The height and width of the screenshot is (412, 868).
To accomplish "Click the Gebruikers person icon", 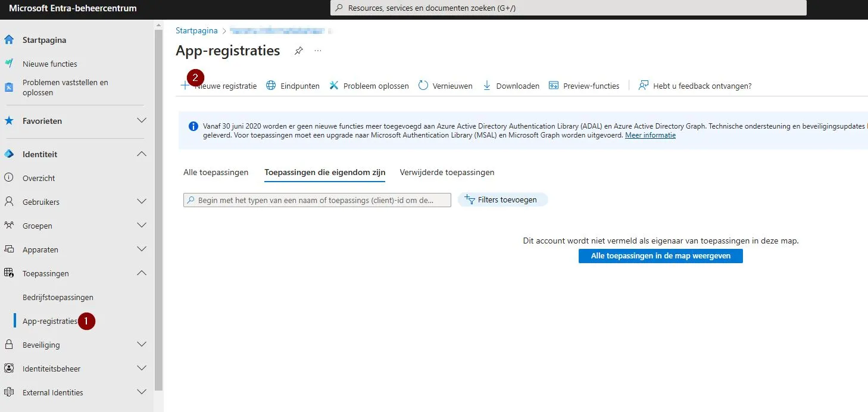I will click(x=9, y=202).
